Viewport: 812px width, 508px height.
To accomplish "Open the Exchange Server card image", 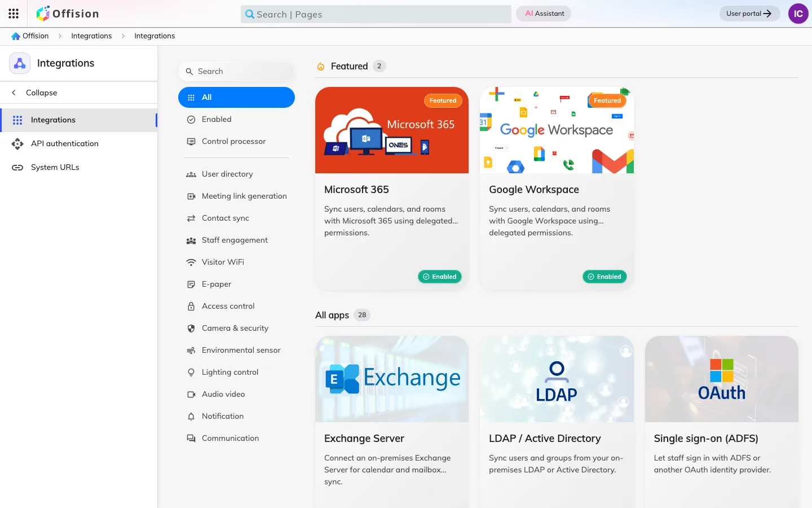I will click(392, 379).
